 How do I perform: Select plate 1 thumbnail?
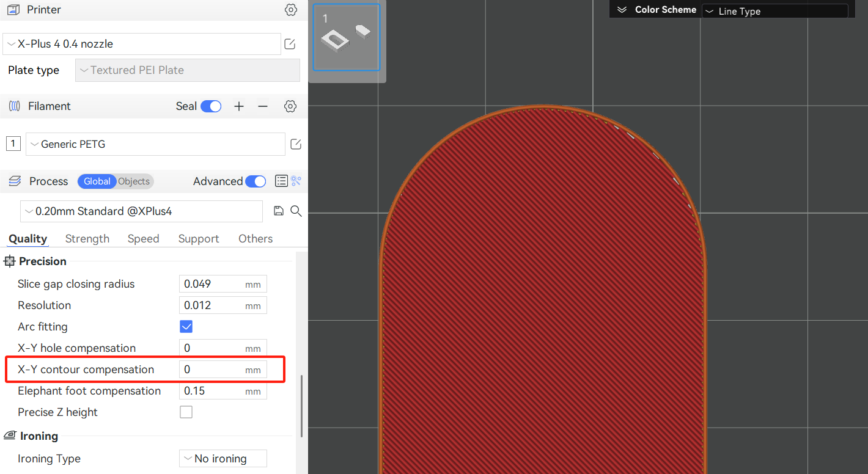[347, 37]
